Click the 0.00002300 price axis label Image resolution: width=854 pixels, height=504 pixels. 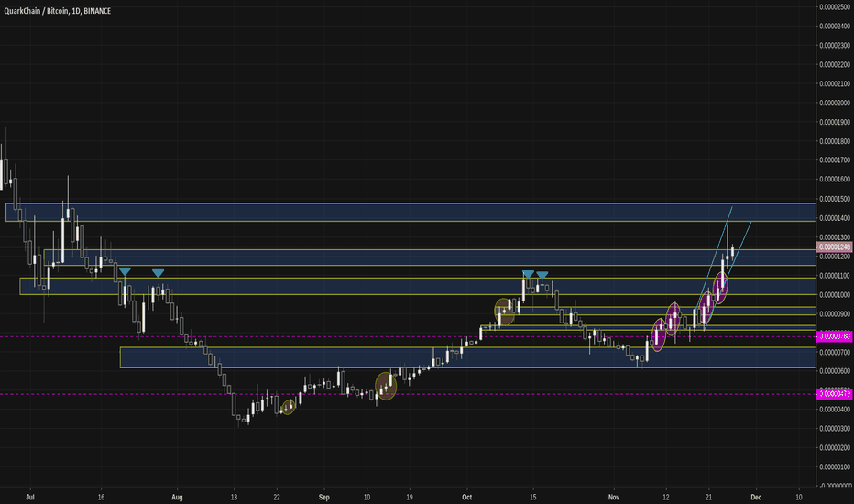click(x=835, y=45)
